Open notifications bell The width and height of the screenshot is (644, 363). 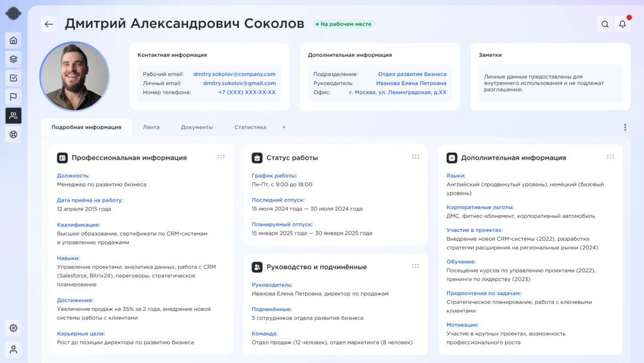622,24
